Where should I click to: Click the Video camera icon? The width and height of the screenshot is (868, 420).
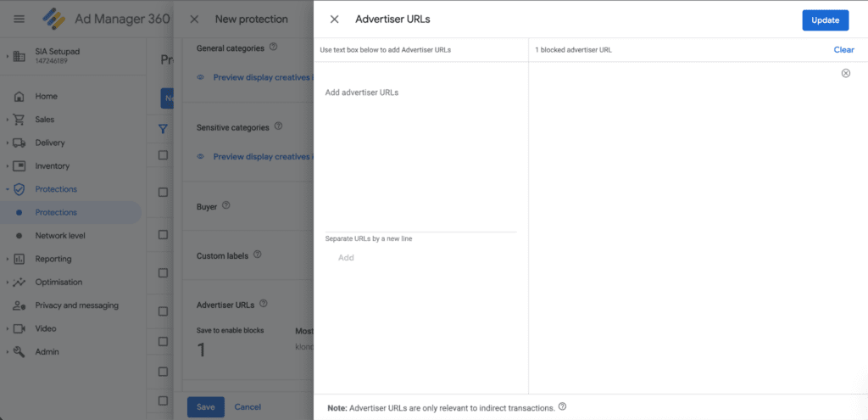[19, 328]
